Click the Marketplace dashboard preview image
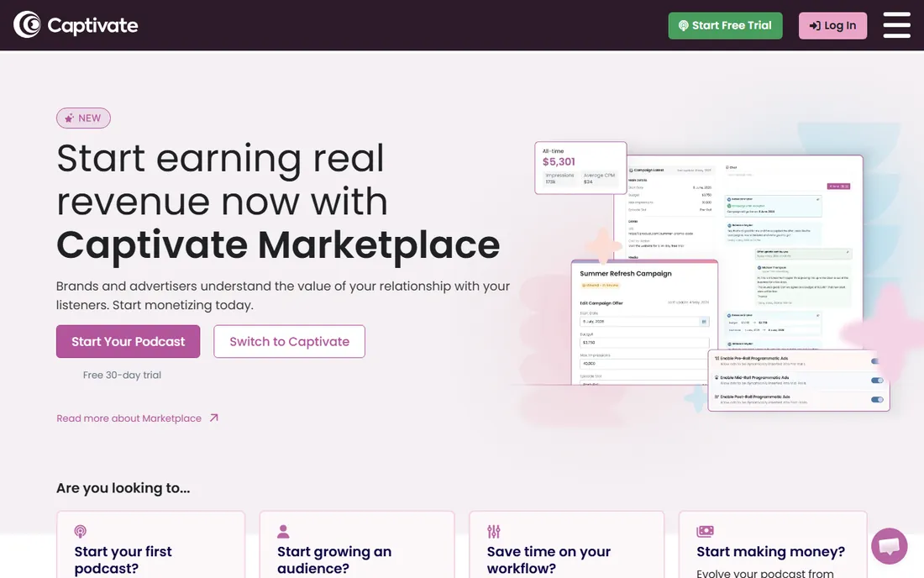Viewport: 924px width, 578px height. click(x=711, y=276)
